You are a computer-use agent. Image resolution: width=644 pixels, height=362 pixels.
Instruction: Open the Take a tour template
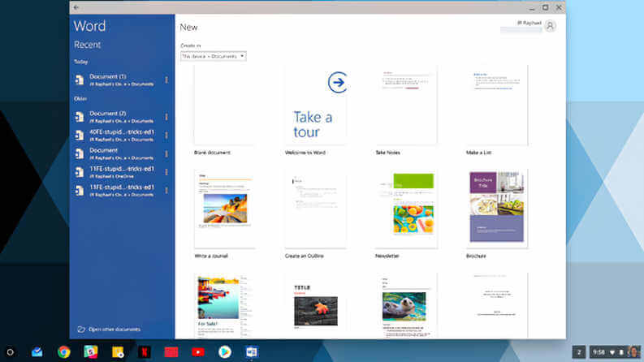[315, 106]
